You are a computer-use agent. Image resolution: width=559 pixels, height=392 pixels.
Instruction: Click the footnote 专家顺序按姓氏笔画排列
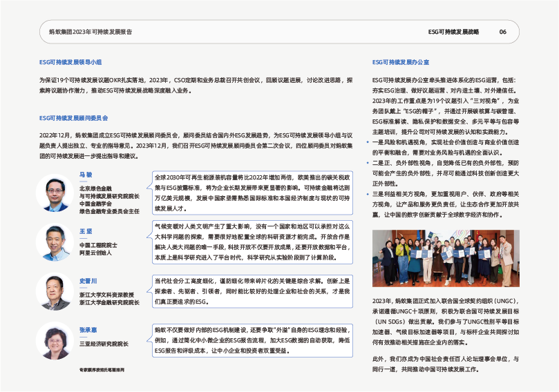[101, 370]
